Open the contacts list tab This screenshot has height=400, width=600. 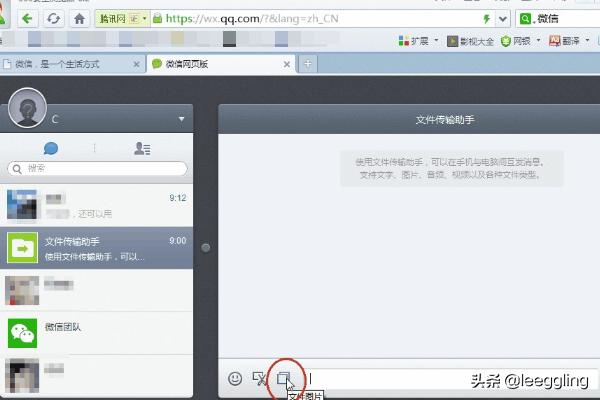click(142, 148)
